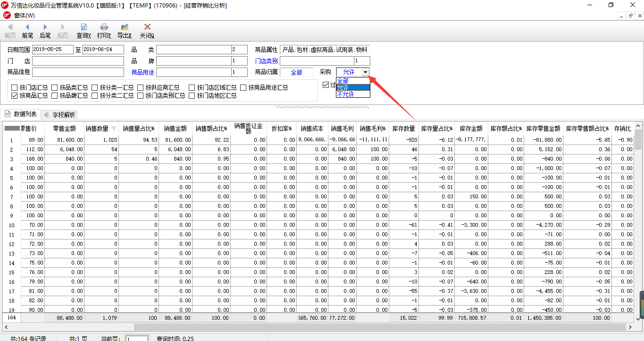The image size is (644, 341).
Task: Restore the inner child window
Action: tap(631, 16)
